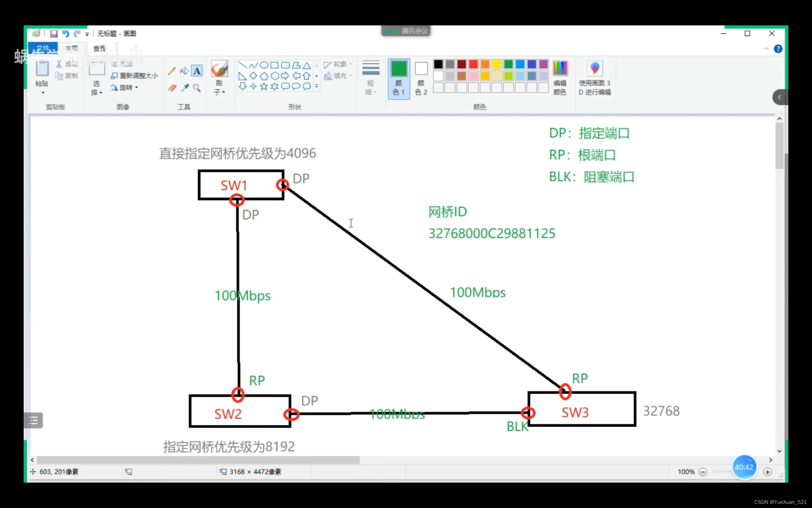The image size is (812, 508).
Task: Pick the red color swatch
Action: point(474,64)
